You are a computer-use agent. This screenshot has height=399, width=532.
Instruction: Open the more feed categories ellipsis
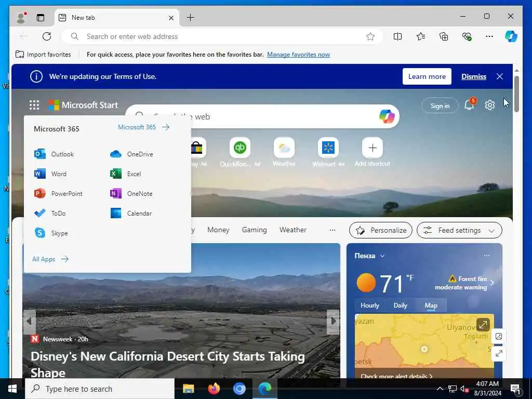pos(332,230)
